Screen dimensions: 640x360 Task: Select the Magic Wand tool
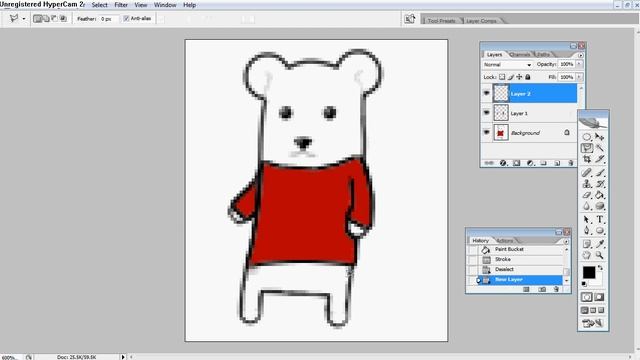coord(599,148)
